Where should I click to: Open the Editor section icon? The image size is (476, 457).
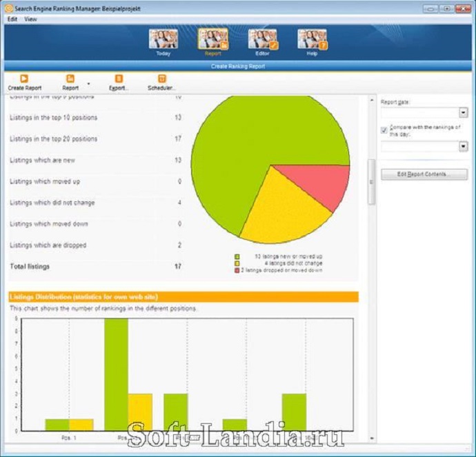click(x=263, y=39)
